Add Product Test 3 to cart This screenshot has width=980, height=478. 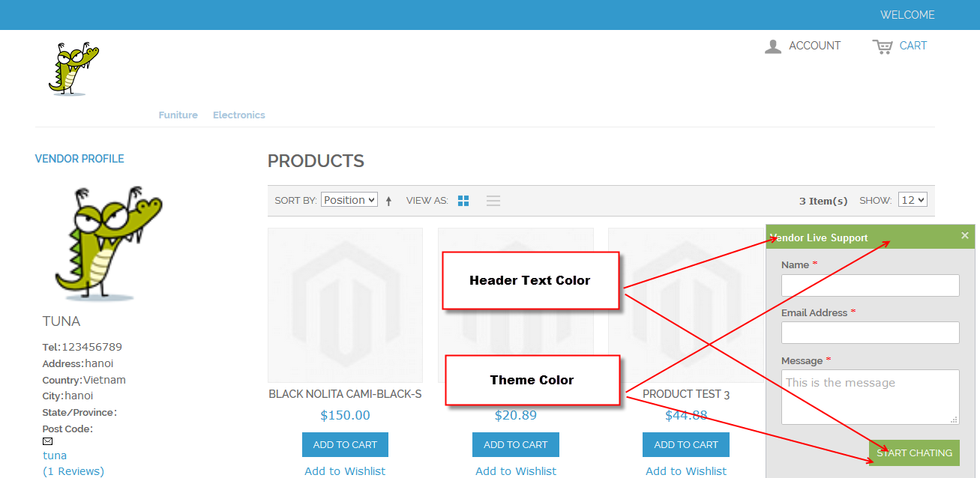[x=686, y=444]
